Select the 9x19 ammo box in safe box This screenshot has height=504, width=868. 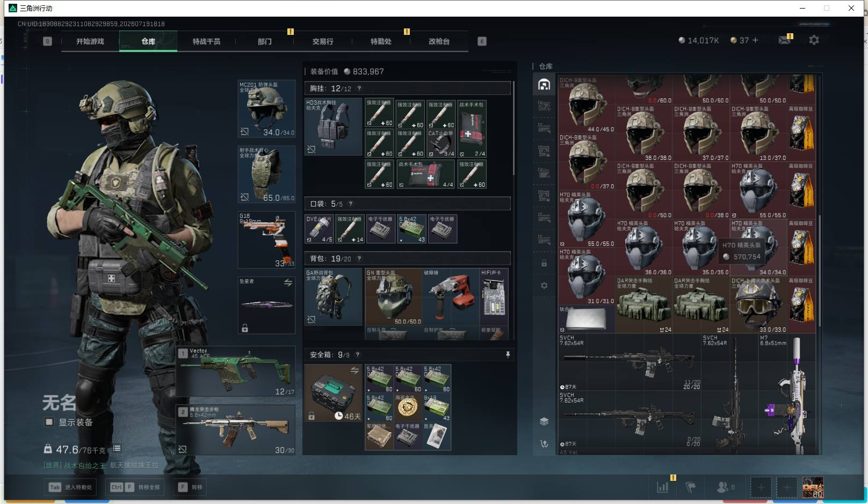437,407
